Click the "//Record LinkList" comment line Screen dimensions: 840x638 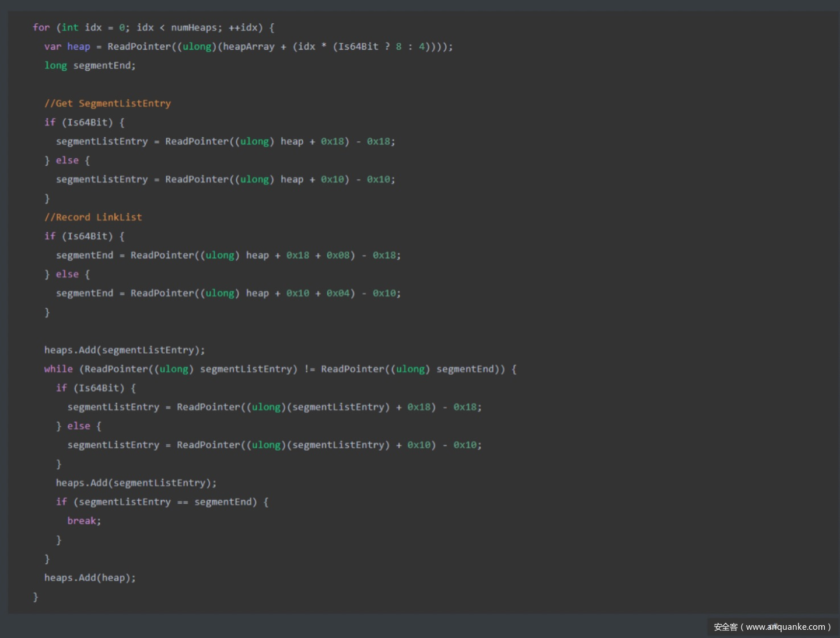click(x=93, y=217)
